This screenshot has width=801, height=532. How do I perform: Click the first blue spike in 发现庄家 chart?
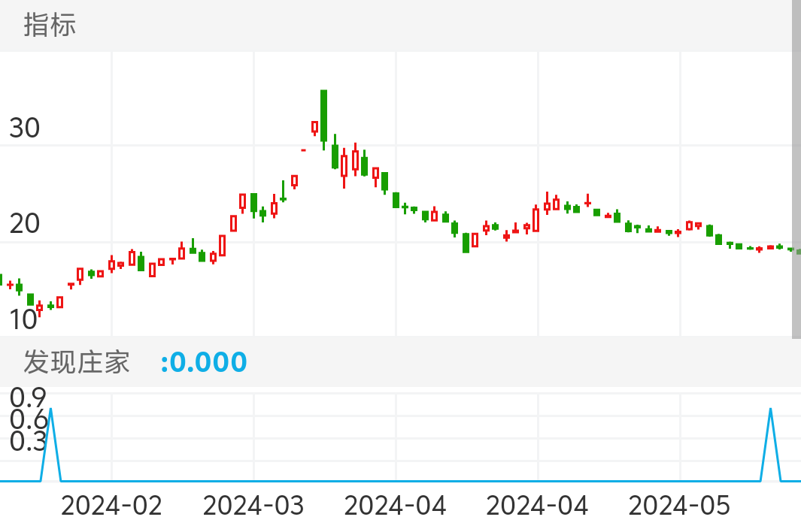[50, 444]
